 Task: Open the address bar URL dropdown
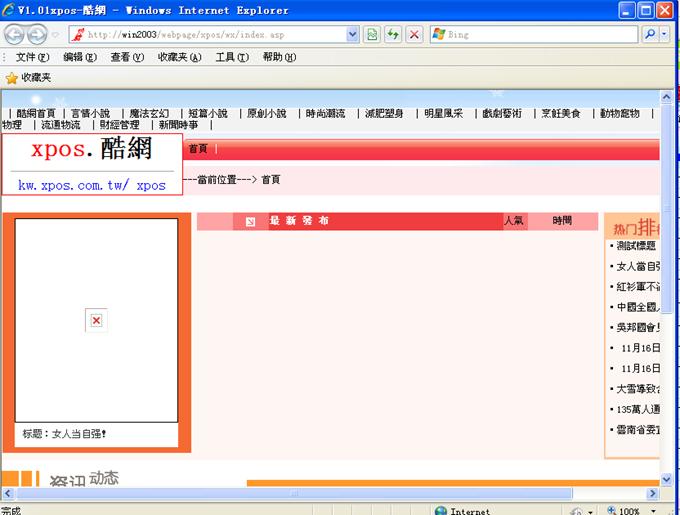(x=352, y=34)
